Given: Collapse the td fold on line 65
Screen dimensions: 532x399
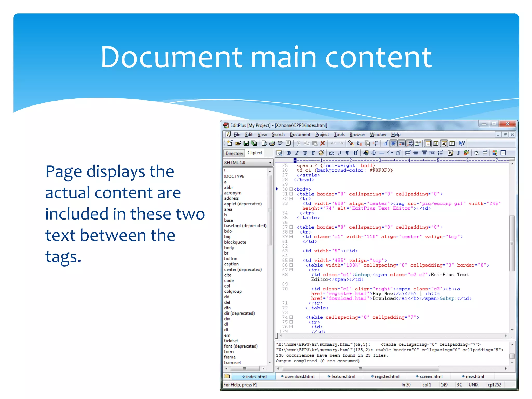Looking at the screenshot, I should click(x=291, y=260).
